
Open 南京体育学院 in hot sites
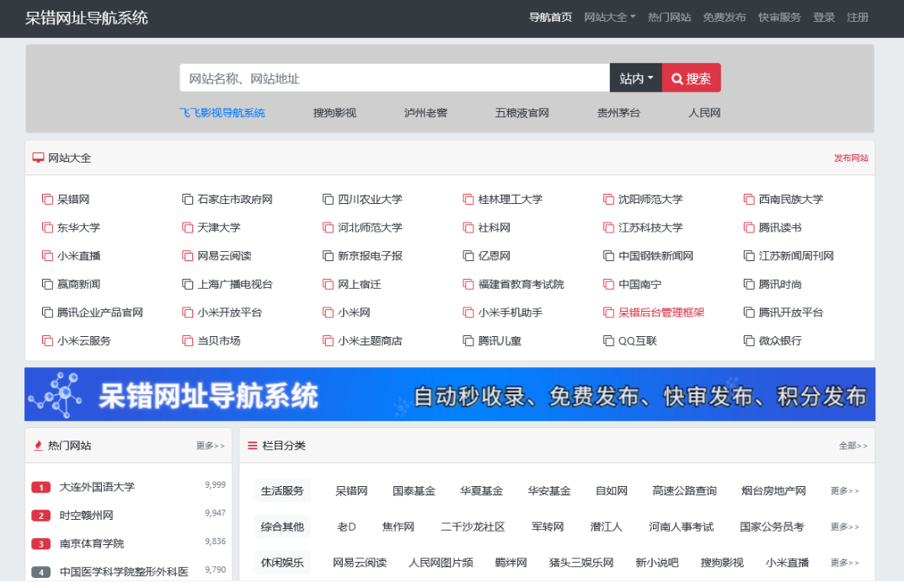[x=92, y=543]
